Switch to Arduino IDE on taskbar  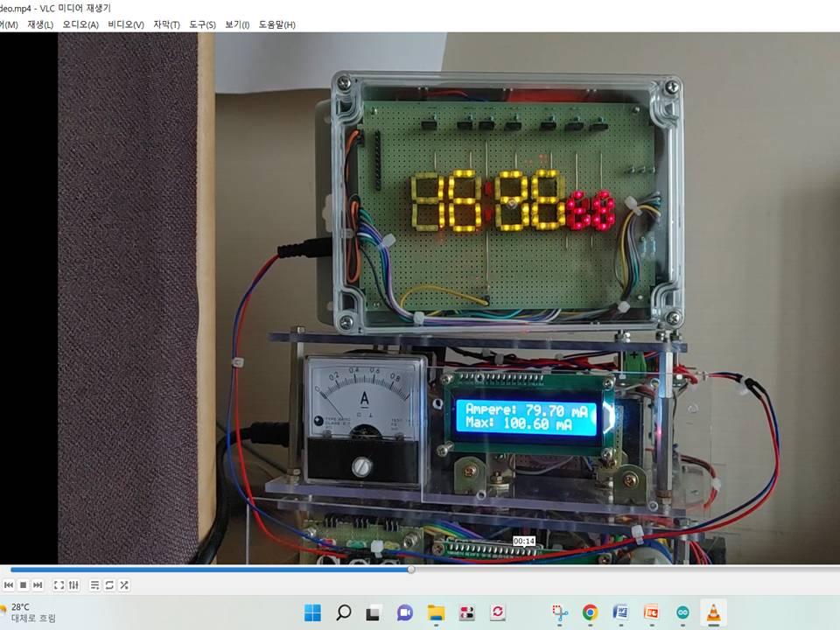(x=682, y=612)
